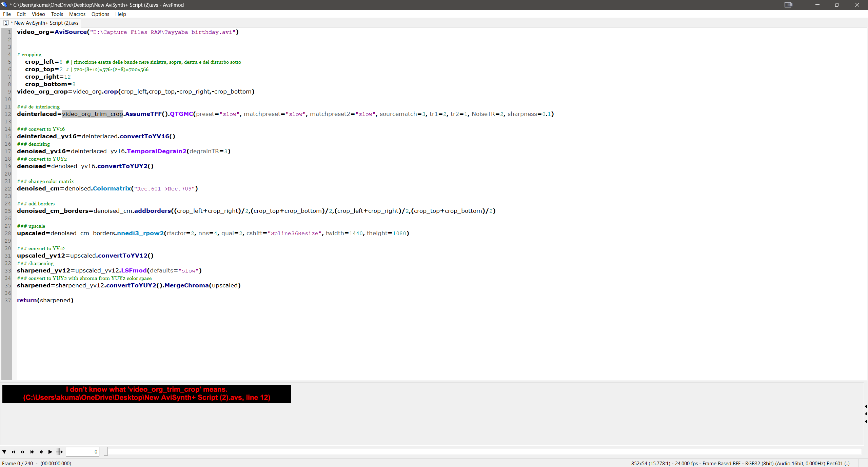868x467 pixels.
Task: Click the video preview toggle triangle button
Action: [x=4, y=452]
